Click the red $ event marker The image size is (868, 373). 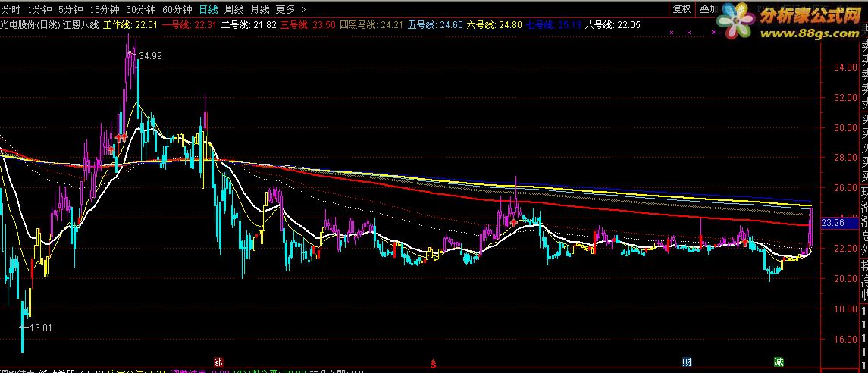434,364
